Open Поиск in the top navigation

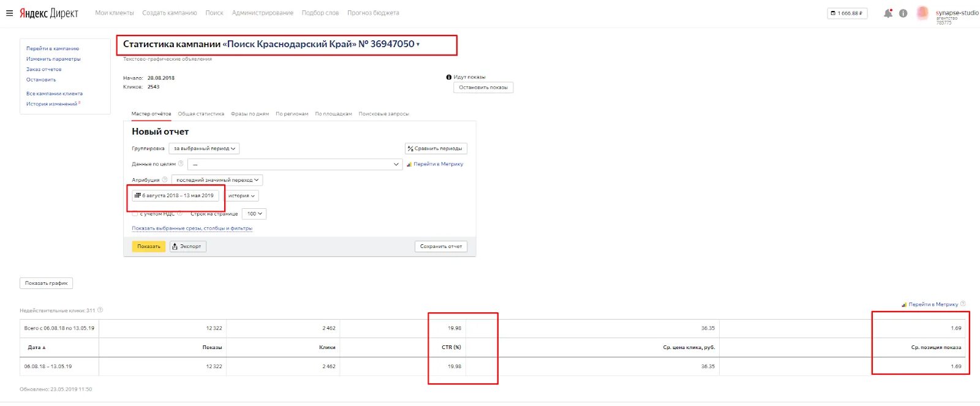click(214, 13)
